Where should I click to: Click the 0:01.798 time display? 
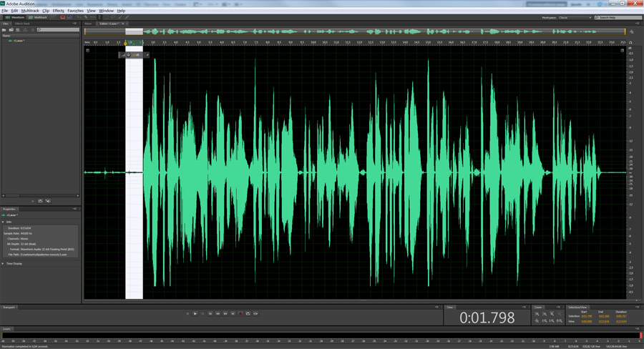[487, 318]
